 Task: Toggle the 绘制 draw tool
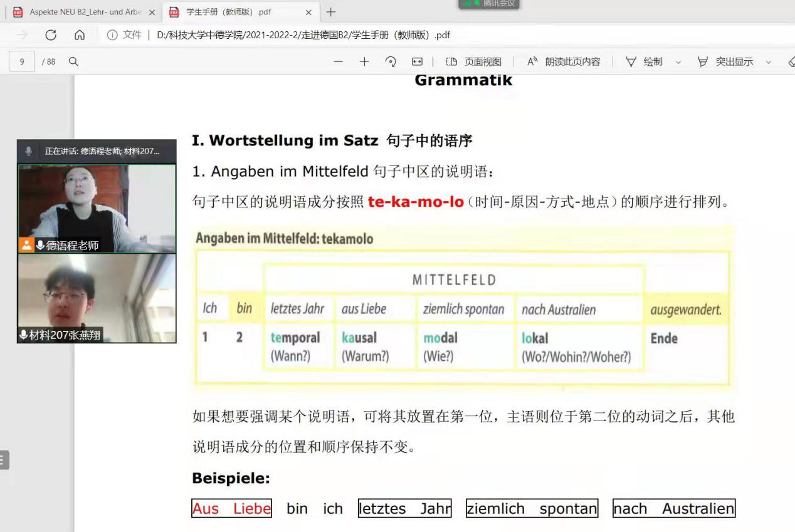645,61
